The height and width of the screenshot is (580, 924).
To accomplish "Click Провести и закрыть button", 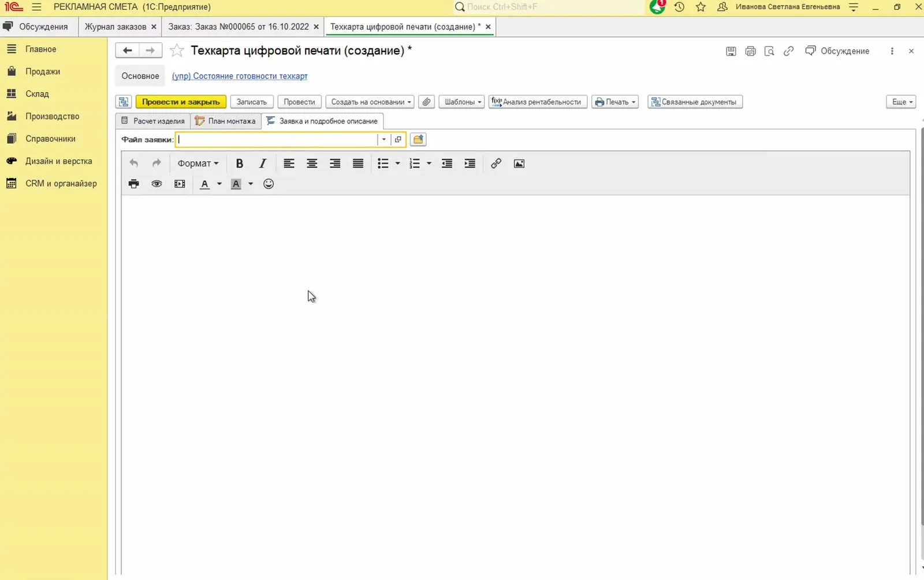I will point(181,102).
